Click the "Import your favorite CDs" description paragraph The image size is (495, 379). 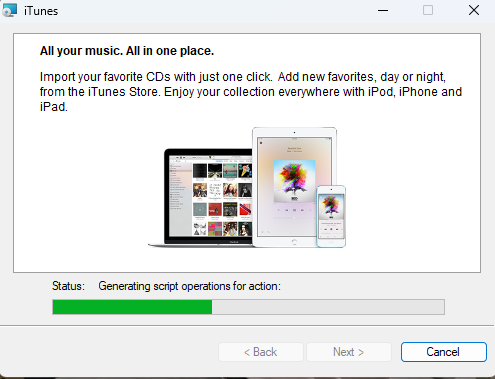251,92
